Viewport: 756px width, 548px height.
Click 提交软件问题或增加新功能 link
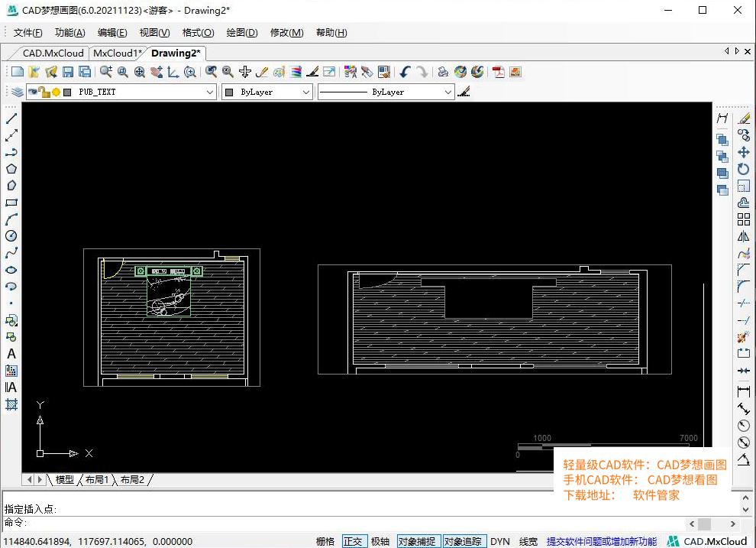pyautogui.click(x=601, y=541)
